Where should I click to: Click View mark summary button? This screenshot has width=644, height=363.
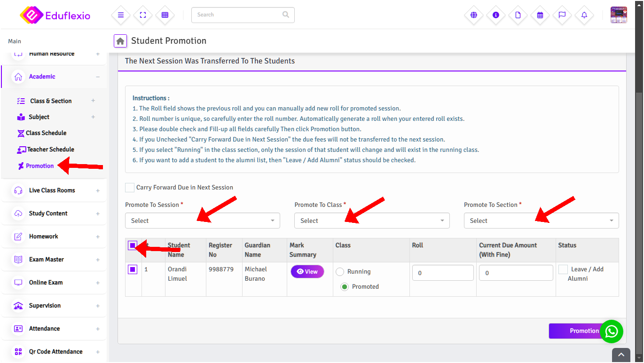(307, 272)
